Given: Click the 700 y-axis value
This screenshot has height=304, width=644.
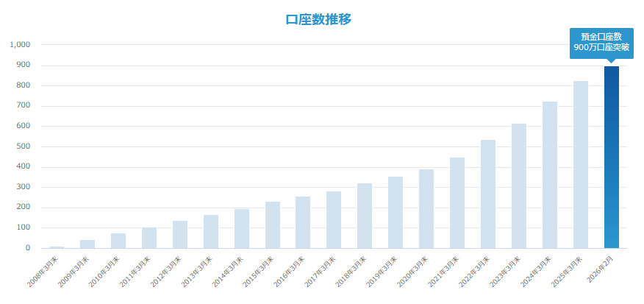Looking at the screenshot, I should (x=25, y=106).
